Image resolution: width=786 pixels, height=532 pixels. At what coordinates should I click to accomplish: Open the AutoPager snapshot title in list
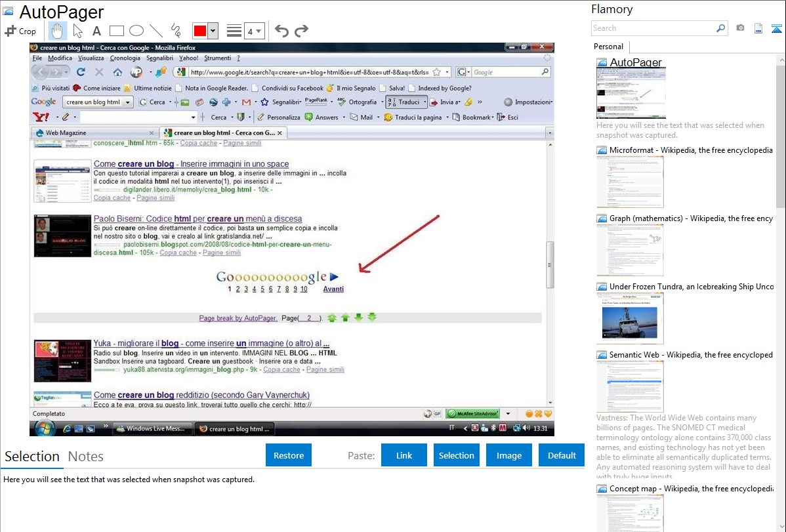tap(636, 63)
